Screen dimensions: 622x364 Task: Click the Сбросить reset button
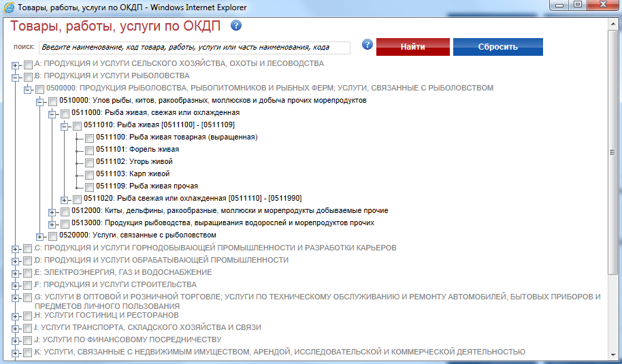[498, 47]
